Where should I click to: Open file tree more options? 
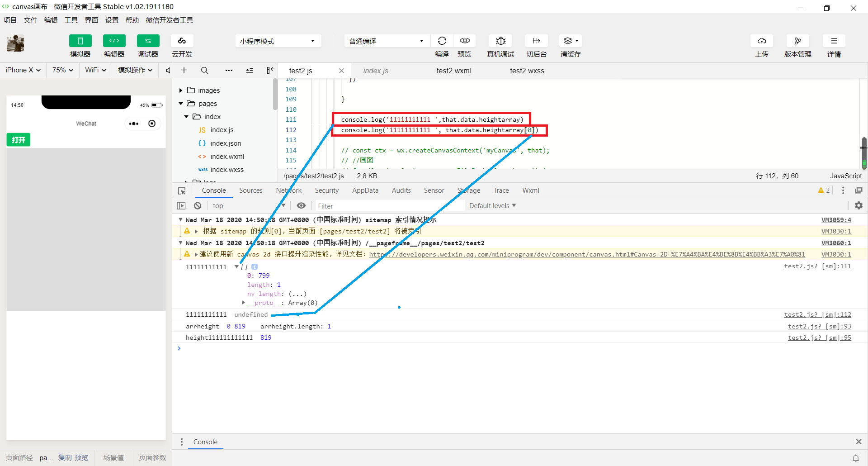(x=229, y=70)
